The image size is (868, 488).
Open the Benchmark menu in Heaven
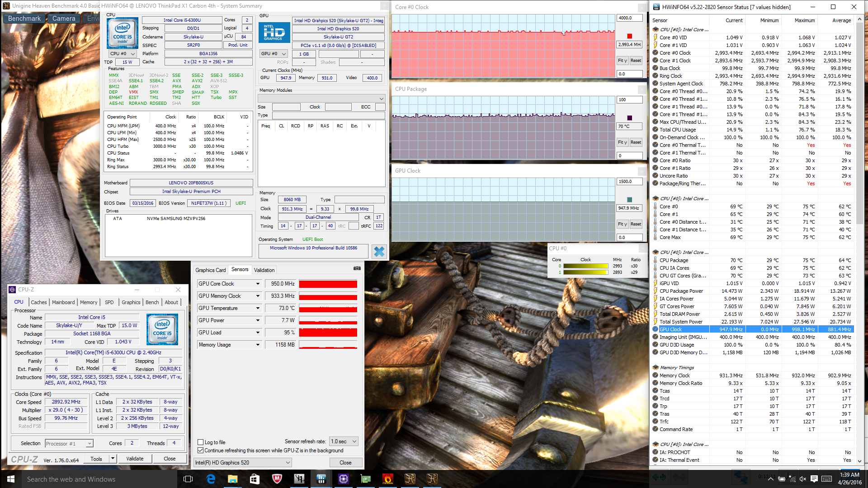tap(24, 19)
